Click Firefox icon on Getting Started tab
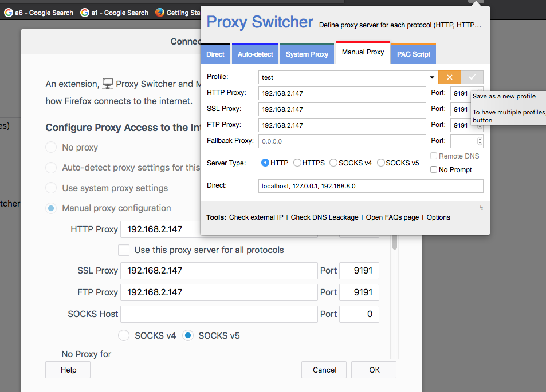 pos(160,13)
